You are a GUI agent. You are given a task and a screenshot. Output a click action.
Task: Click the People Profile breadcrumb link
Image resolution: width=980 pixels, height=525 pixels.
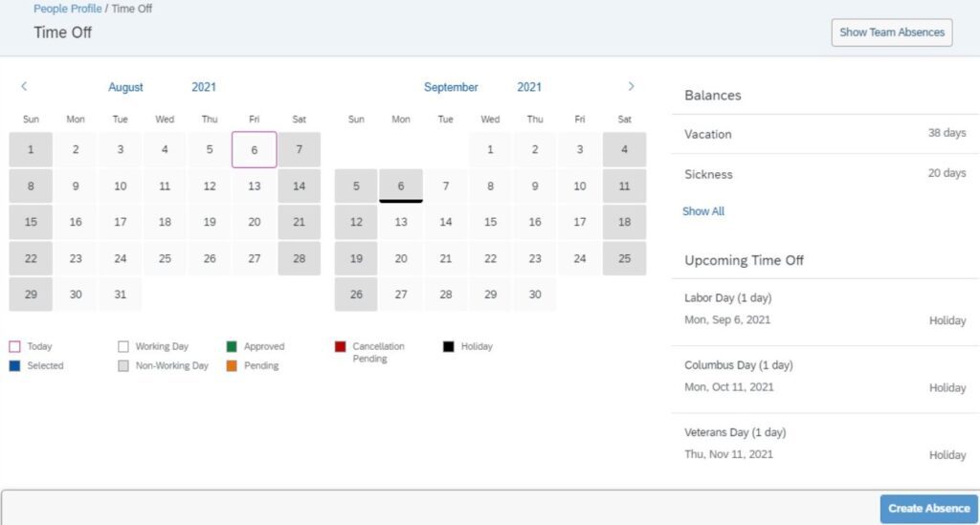pos(68,9)
